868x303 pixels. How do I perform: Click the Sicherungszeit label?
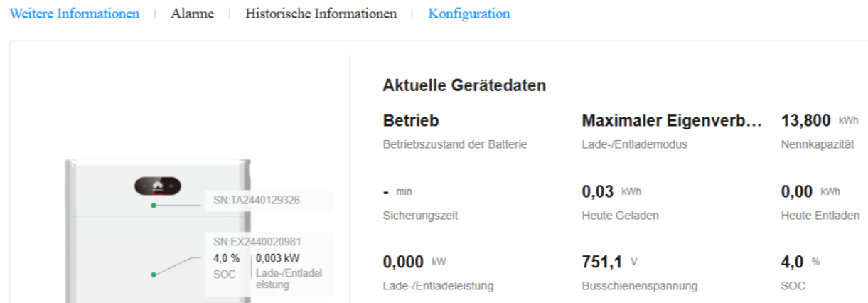420,216
